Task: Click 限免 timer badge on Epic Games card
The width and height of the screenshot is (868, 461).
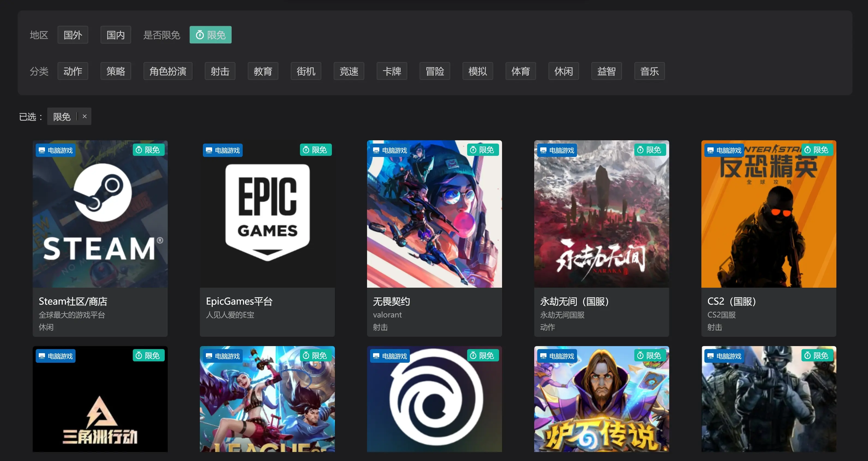Action: [316, 150]
